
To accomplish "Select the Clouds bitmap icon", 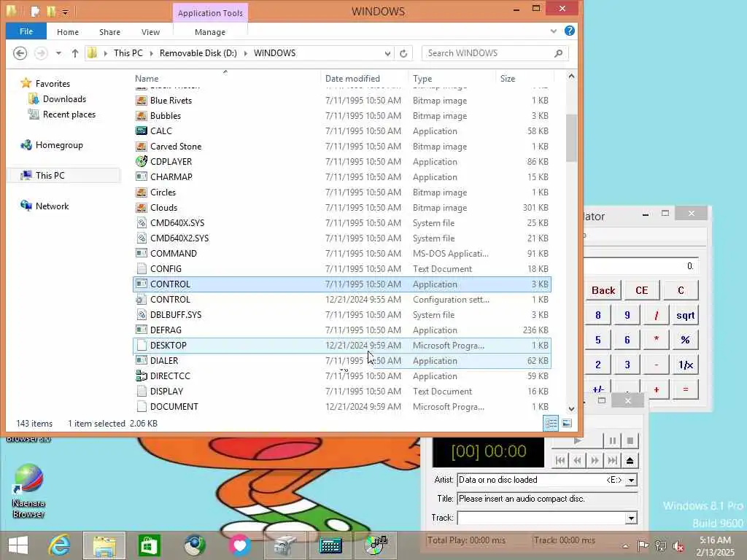I will [141, 208].
